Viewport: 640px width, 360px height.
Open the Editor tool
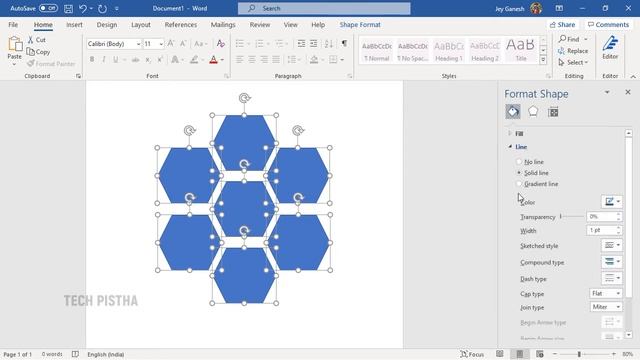tap(610, 48)
